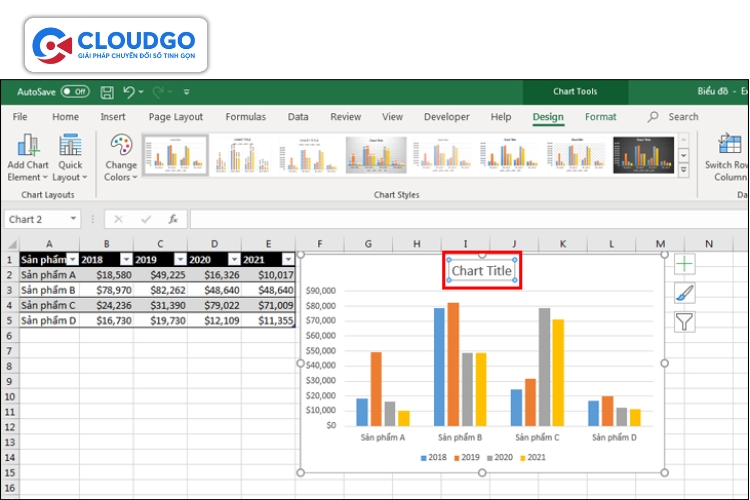Click the Search box in ribbon
The image size is (750, 500).
click(683, 117)
